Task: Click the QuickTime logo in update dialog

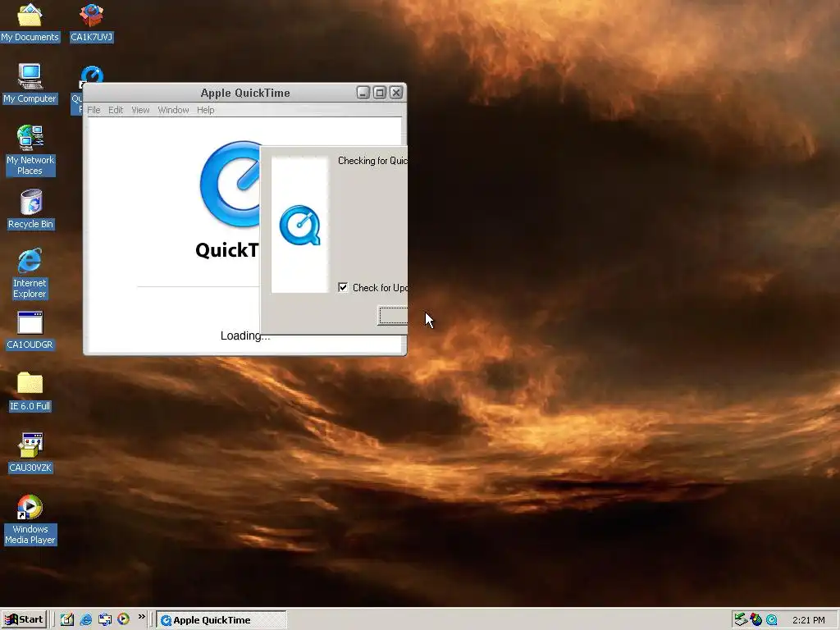Action: [300, 226]
